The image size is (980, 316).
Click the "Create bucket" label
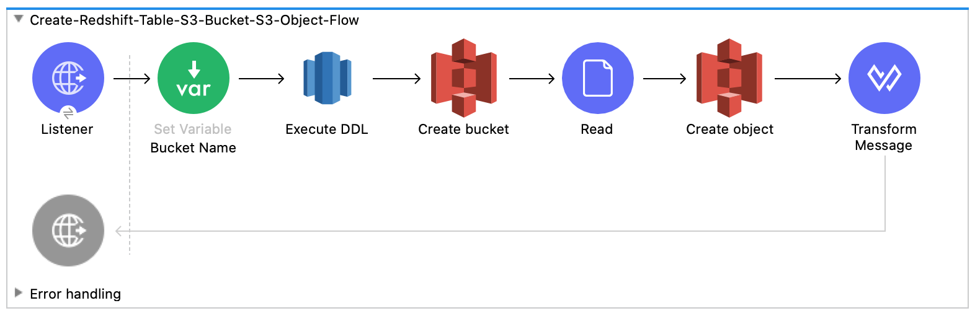[x=463, y=129]
